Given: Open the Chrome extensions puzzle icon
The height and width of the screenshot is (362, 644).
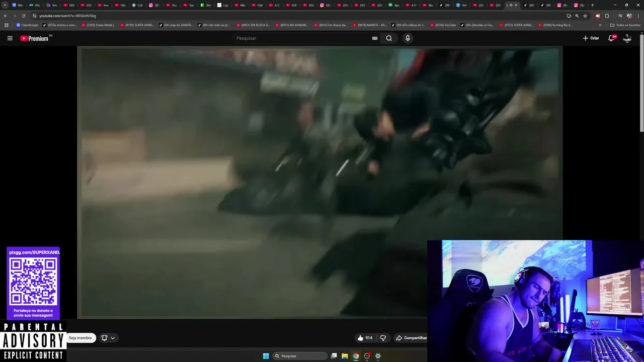Looking at the screenshot, I should pos(607,16).
